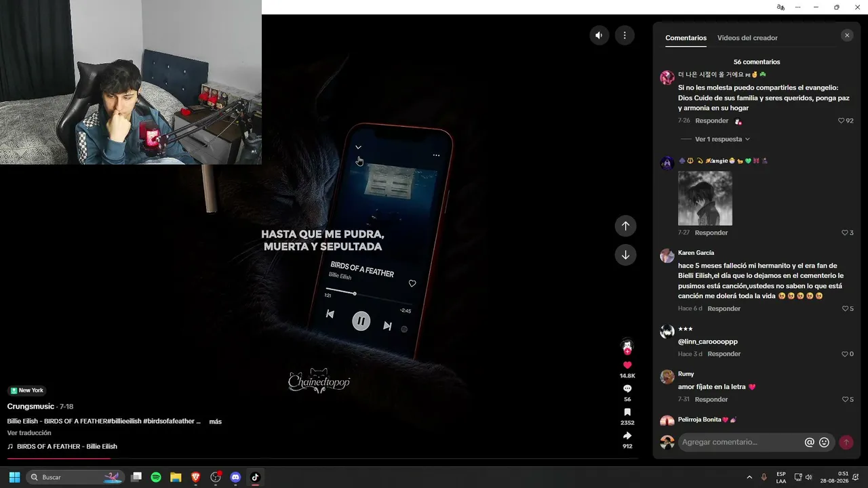Skip to the next video with down arrow

click(x=625, y=255)
